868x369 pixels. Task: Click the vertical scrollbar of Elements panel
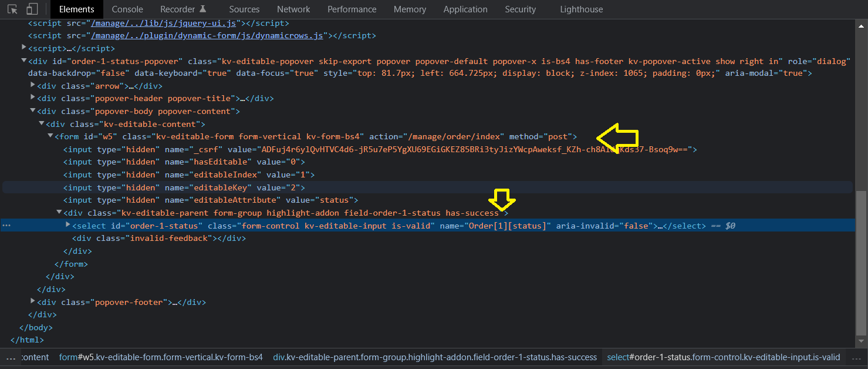861,264
